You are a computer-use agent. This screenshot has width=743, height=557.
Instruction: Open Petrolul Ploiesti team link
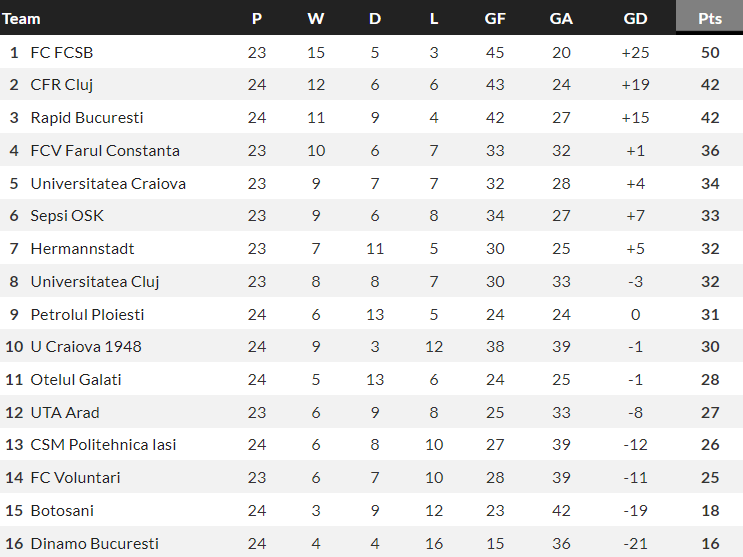click(x=87, y=314)
